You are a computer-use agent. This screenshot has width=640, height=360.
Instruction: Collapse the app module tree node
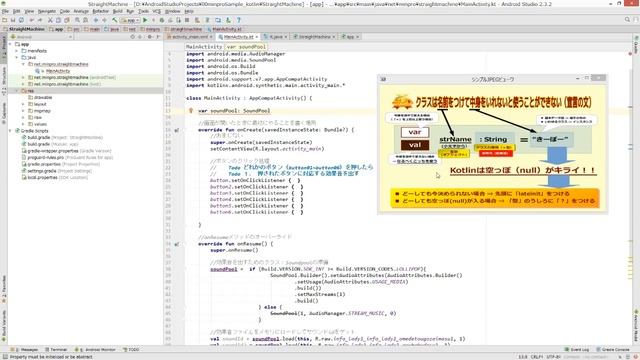coord(11,44)
